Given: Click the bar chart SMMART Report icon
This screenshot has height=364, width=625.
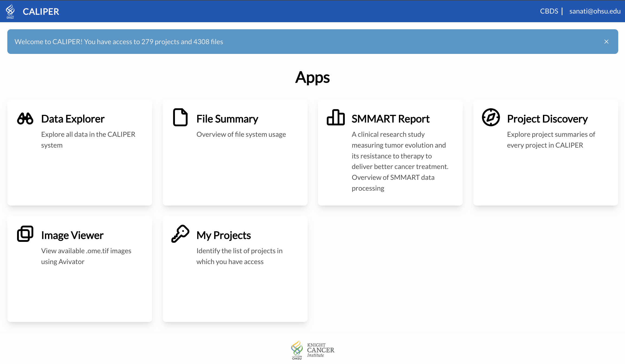Looking at the screenshot, I should 336,117.
